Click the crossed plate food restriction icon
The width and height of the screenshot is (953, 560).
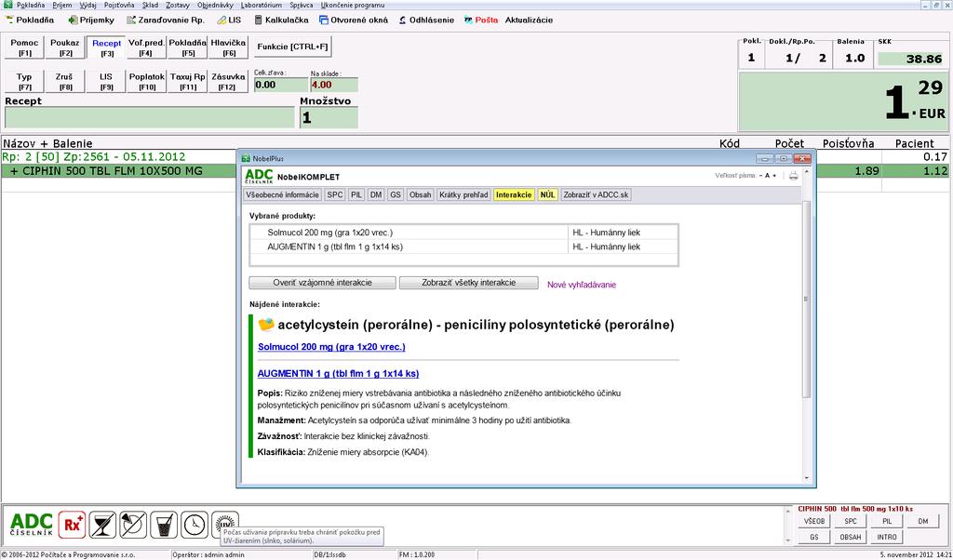(x=133, y=524)
